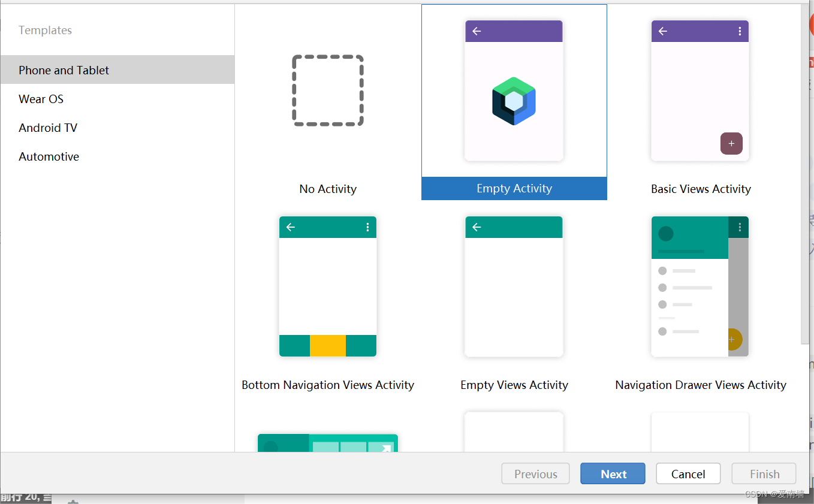Click the Finish button
814x504 pixels.
(764, 473)
